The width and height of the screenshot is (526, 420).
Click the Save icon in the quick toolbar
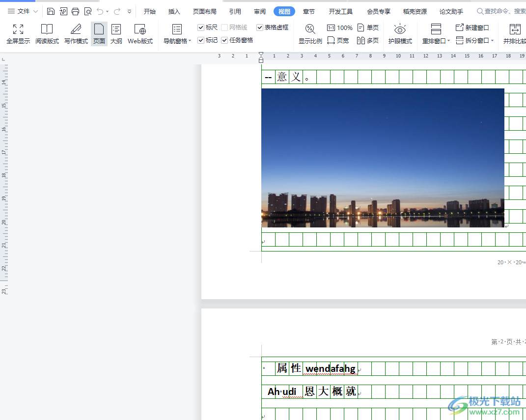[x=51, y=11]
